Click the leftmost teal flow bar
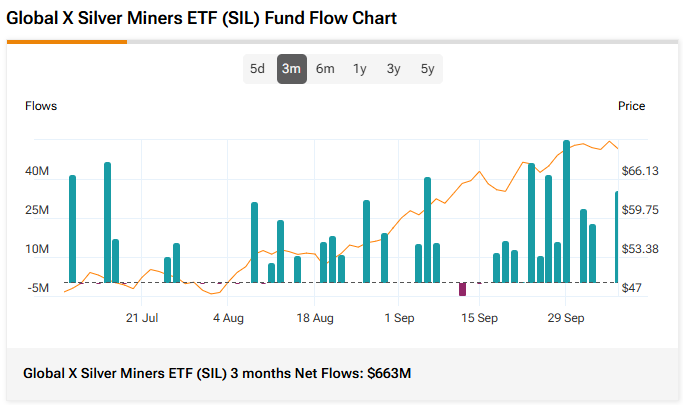 [x=72, y=229]
